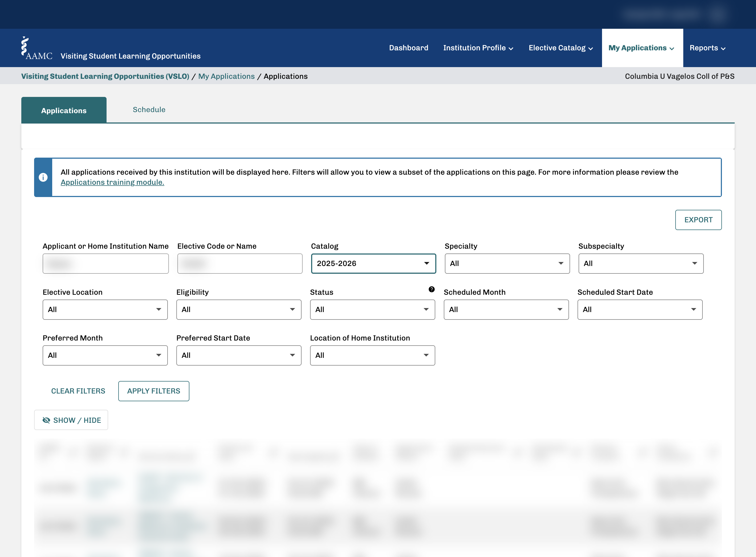The height and width of the screenshot is (557, 756).
Task: Open the Preferred Month dropdown
Action: 105,355
